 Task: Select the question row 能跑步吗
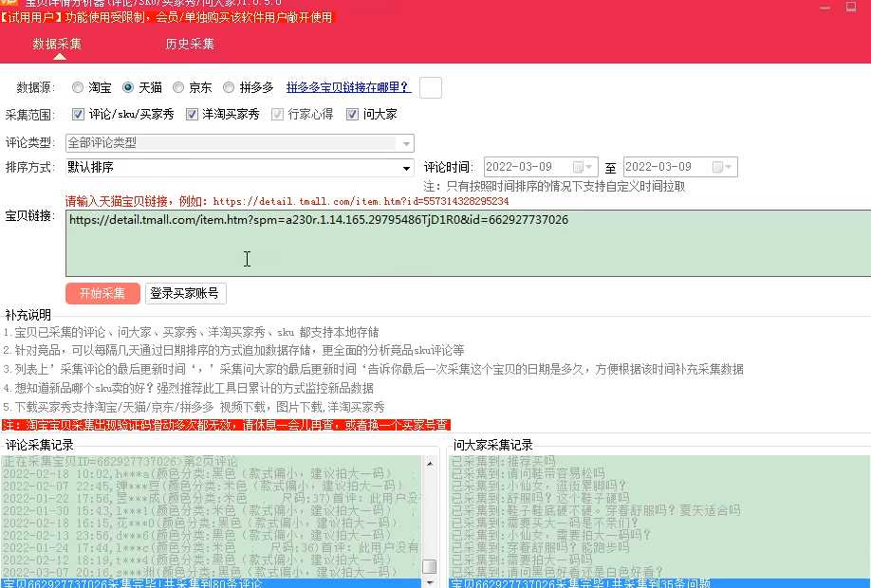pyautogui.click(x=659, y=547)
